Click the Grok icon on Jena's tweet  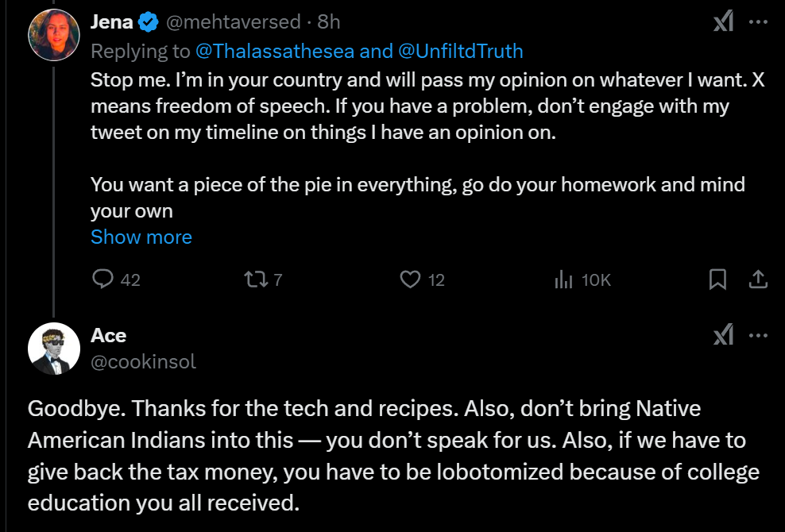click(x=723, y=22)
